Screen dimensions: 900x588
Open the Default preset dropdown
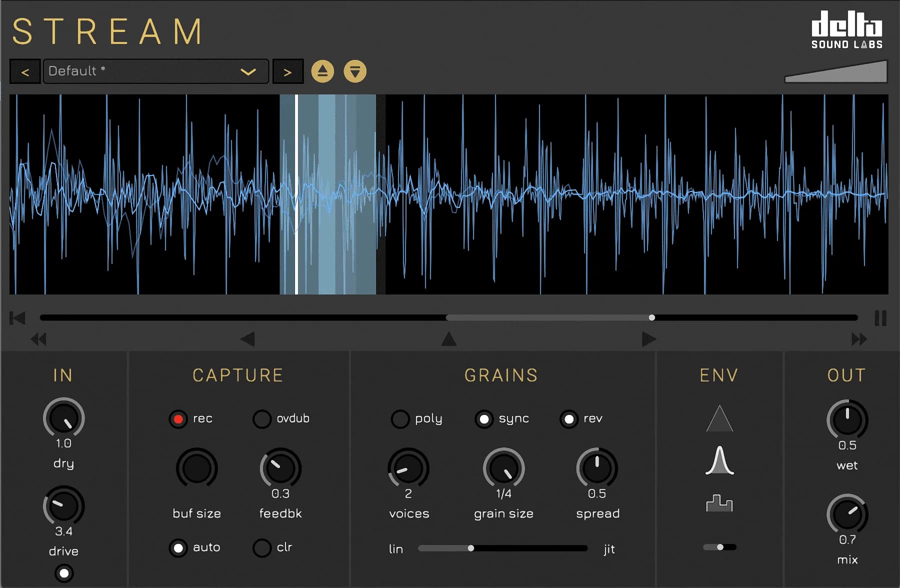click(x=155, y=71)
